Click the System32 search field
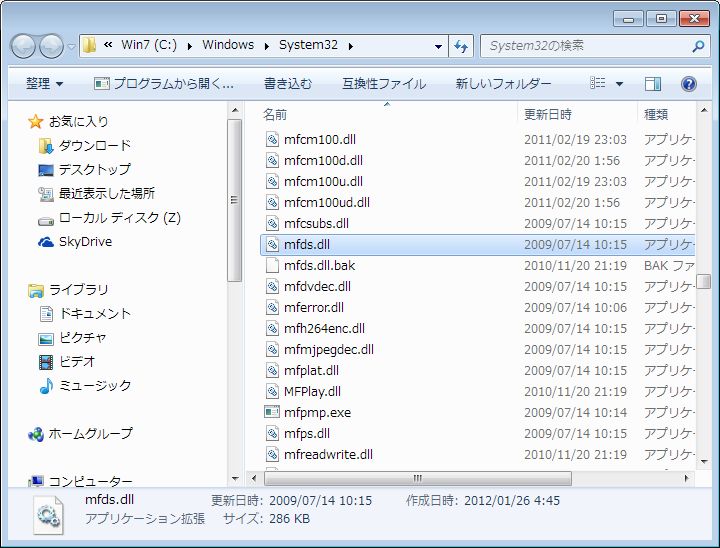 click(x=585, y=46)
